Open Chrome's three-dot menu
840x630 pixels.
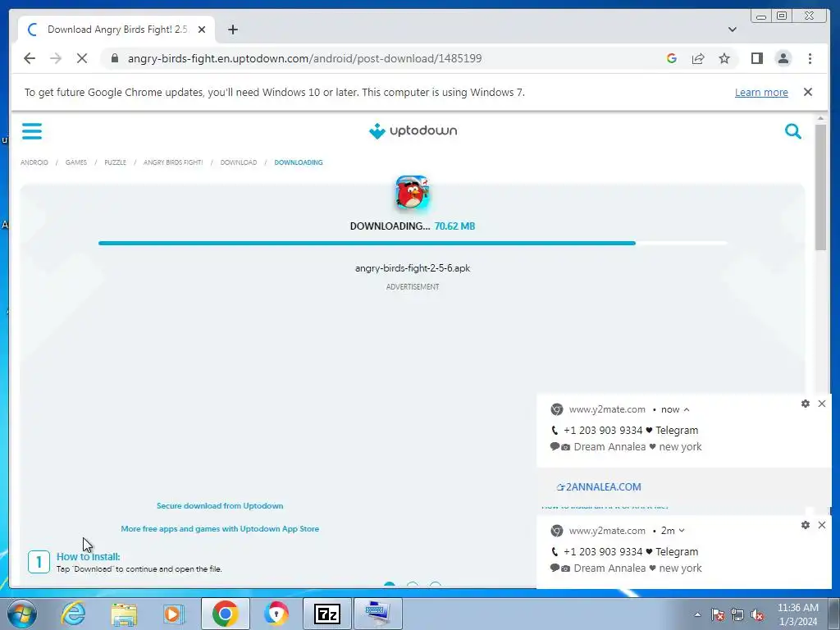[x=810, y=58]
